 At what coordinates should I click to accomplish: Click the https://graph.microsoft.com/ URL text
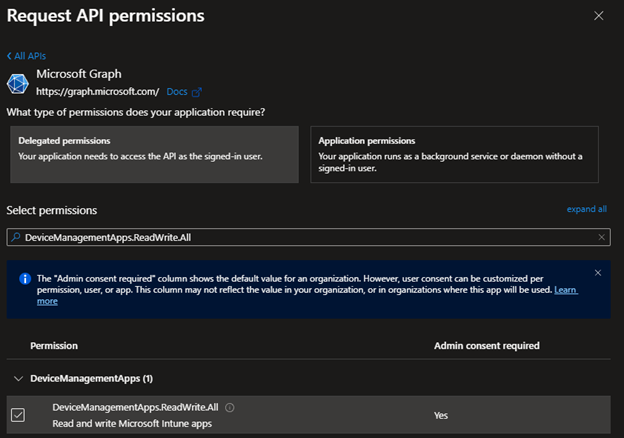coord(98,92)
